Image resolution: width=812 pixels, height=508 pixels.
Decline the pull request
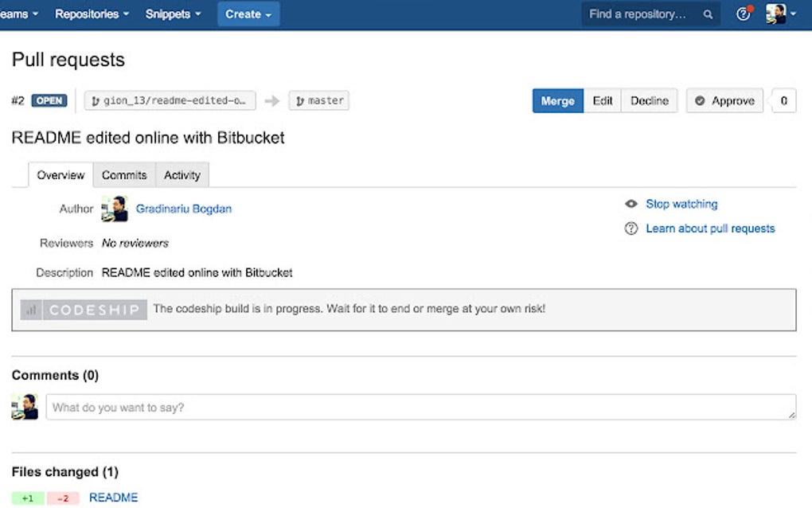[649, 101]
